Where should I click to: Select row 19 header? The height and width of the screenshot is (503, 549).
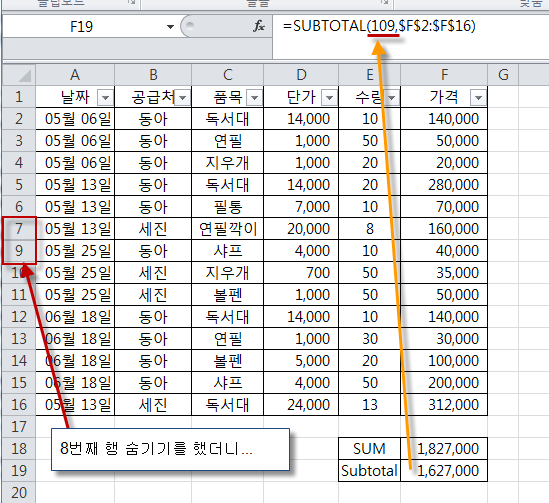[19, 470]
